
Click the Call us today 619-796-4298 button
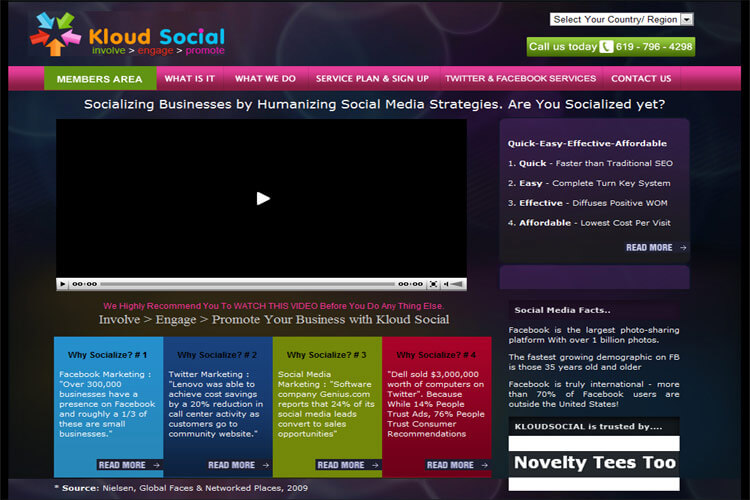(x=611, y=46)
